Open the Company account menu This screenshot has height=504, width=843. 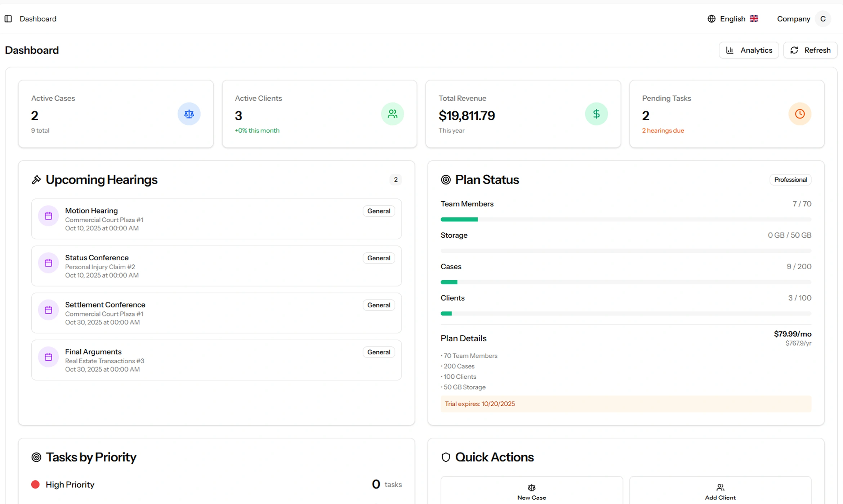793,19
